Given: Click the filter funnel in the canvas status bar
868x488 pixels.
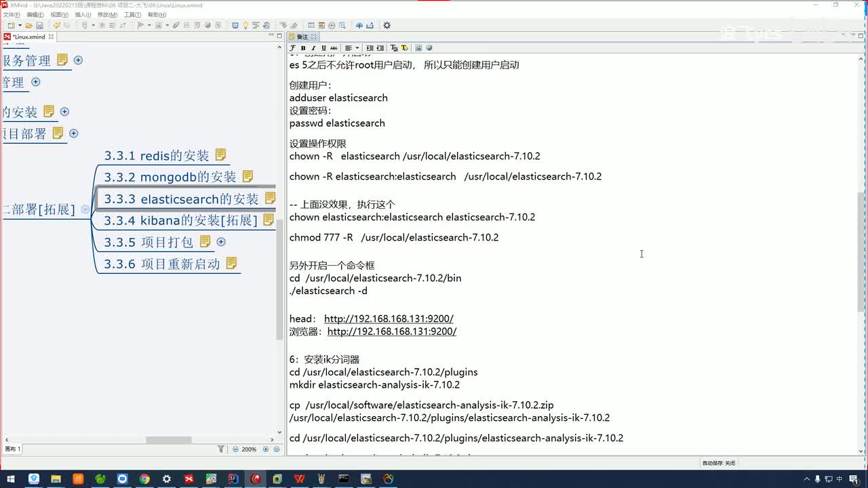Looking at the screenshot, I should pyautogui.click(x=221, y=449).
